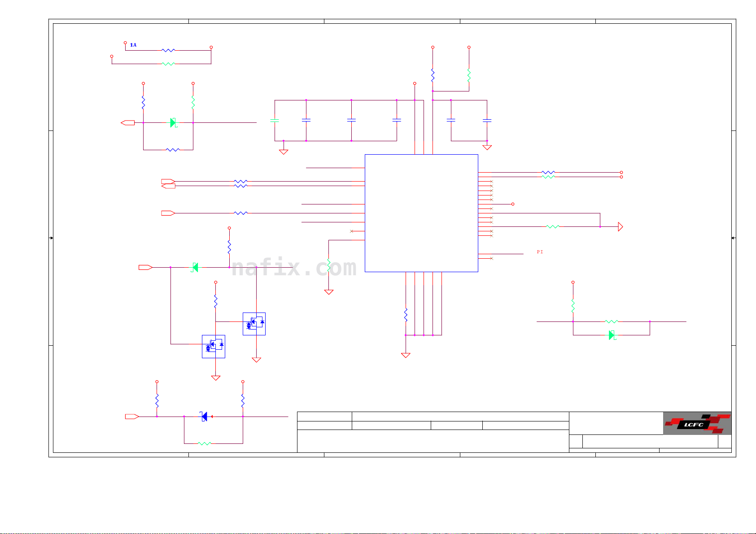Viewport: 756px width, 534px height.
Task: Select the green vertical resistor in the lower-right circuit
Action: coord(573,306)
